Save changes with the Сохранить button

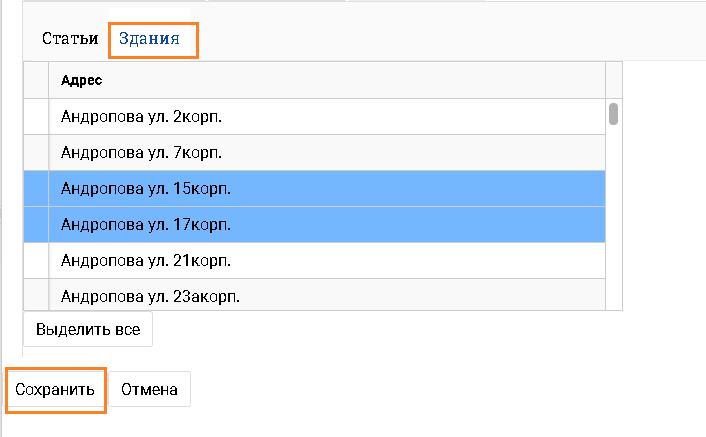[55, 389]
